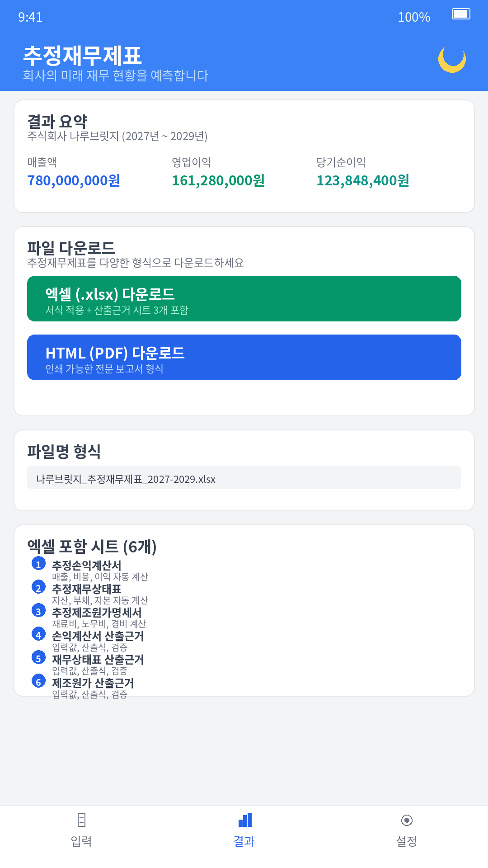Tap badge 4 beside 손익계산서 산출근거
The height and width of the screenshot is (868, 488).
pyautogui.click(x=38, y=634)
